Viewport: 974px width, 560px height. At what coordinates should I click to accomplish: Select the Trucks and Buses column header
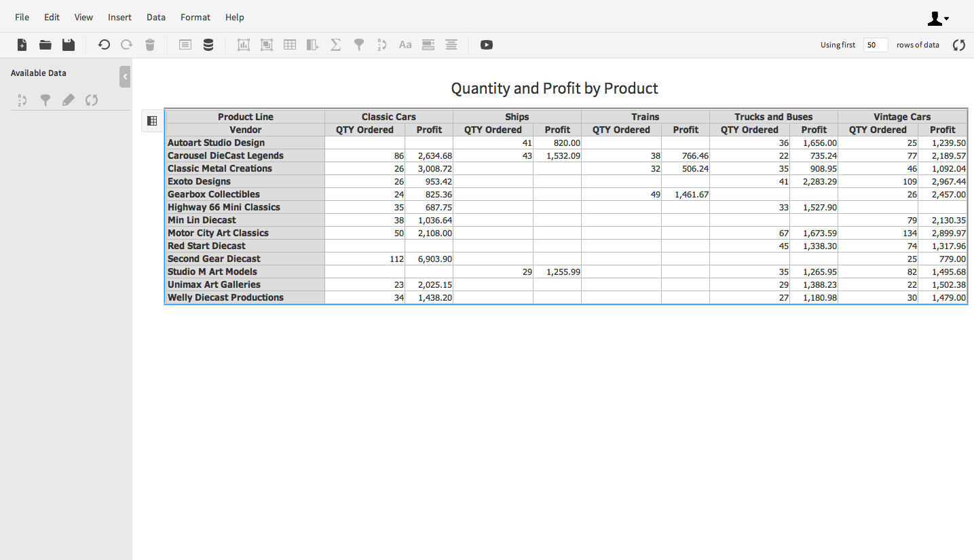[x=774, y=117]
